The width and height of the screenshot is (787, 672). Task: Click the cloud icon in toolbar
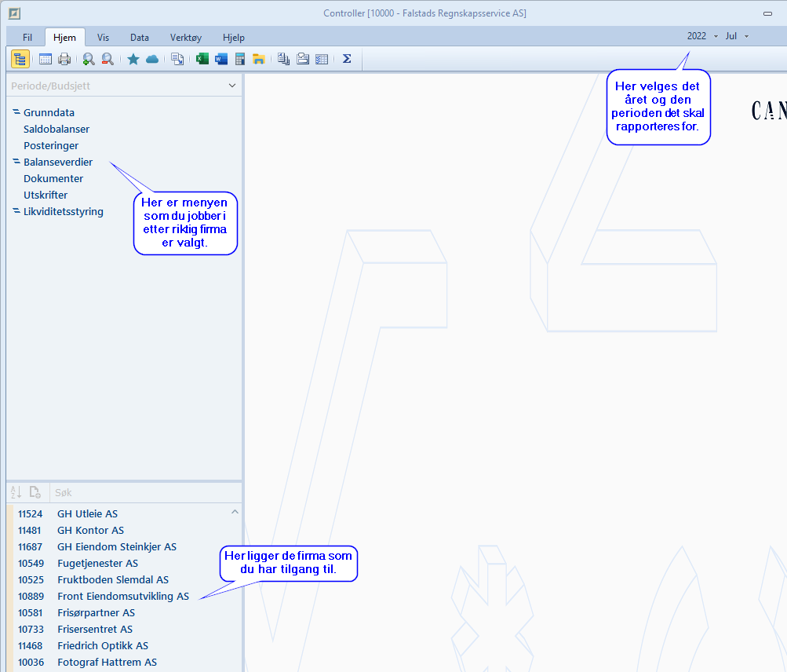click(152, 59)
